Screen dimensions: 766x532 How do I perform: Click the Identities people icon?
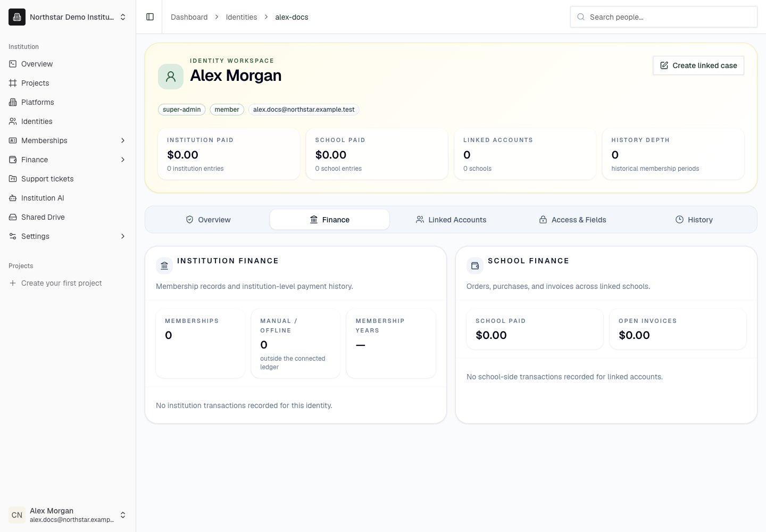13,121
